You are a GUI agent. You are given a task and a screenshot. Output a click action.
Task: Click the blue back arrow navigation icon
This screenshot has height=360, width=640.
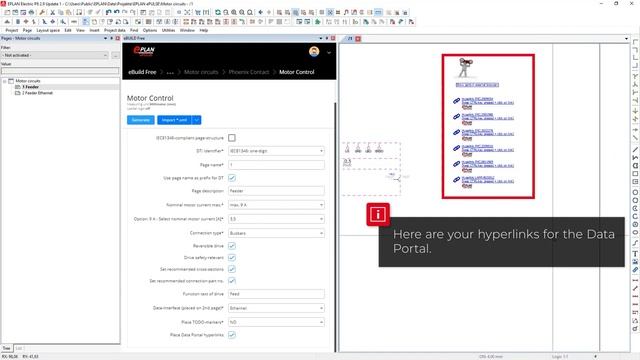coord(261,13)
